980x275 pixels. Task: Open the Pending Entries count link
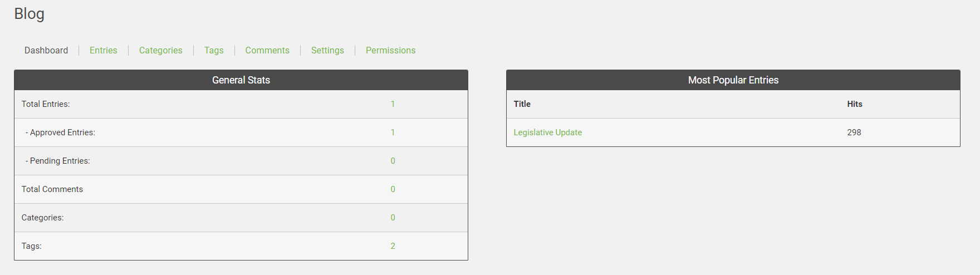(x=393, y=161)
